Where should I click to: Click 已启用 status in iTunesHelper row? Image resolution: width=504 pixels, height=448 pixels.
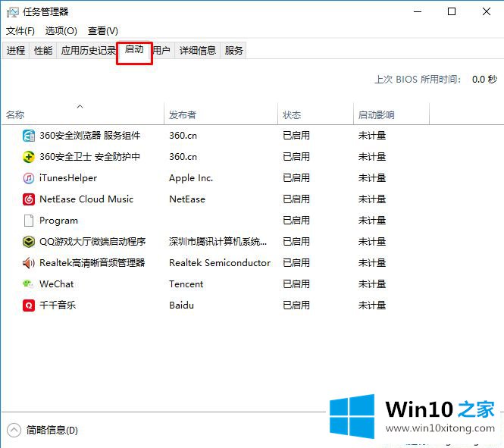[296, 177]
